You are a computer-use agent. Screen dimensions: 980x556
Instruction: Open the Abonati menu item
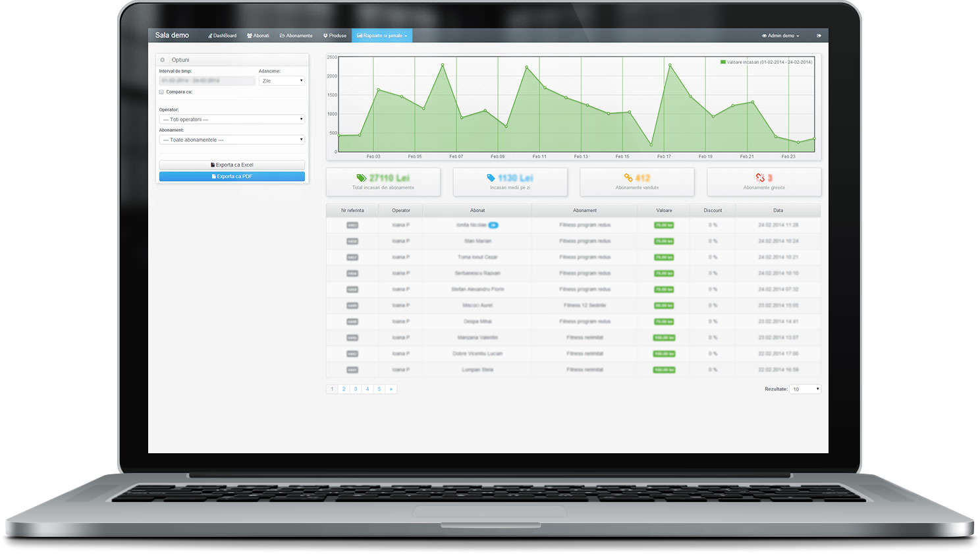tap(258, 36)
